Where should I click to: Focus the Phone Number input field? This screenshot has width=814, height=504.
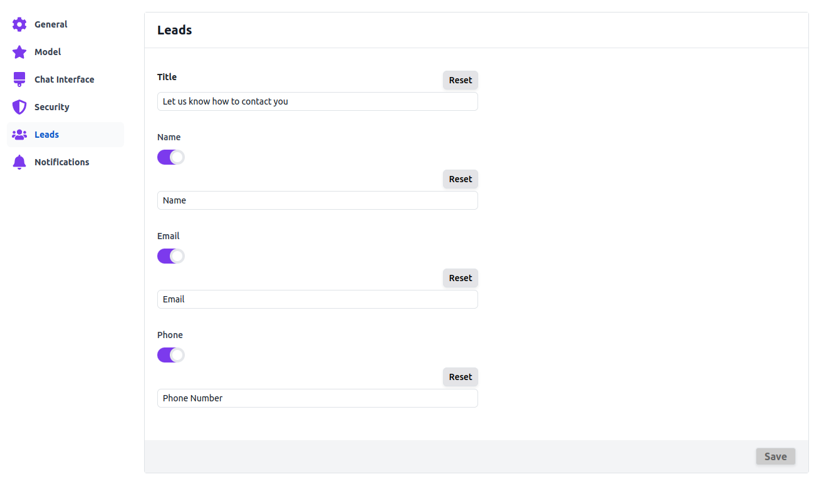point(317,398)
